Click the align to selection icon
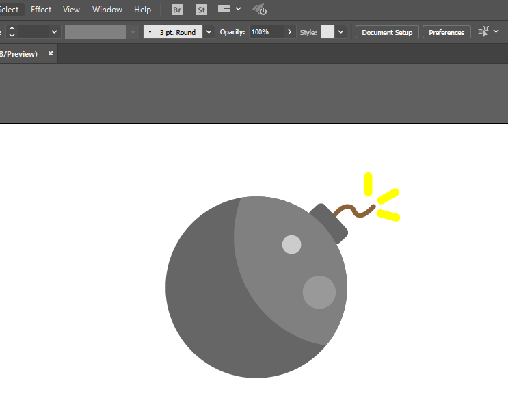The width and height of the screenshot is (508, 420). (483, 31)
